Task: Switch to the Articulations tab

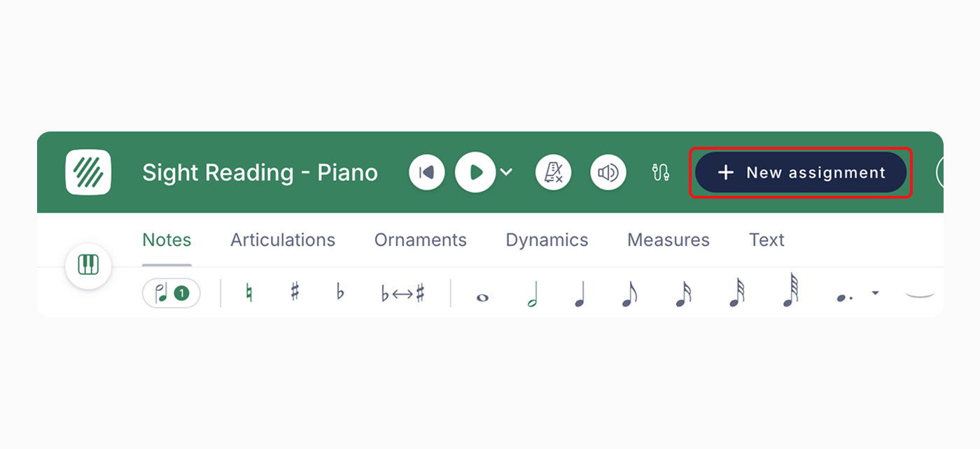Action: tap(282, 240)
